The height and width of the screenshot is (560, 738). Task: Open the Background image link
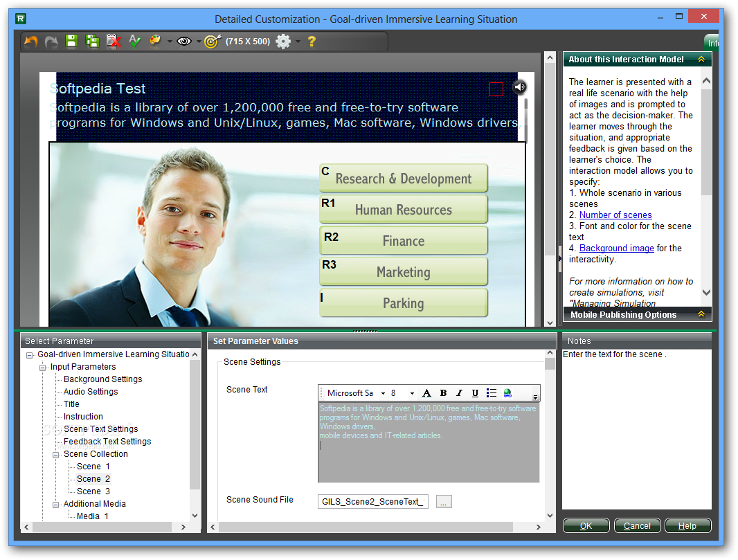pos(616,248)
